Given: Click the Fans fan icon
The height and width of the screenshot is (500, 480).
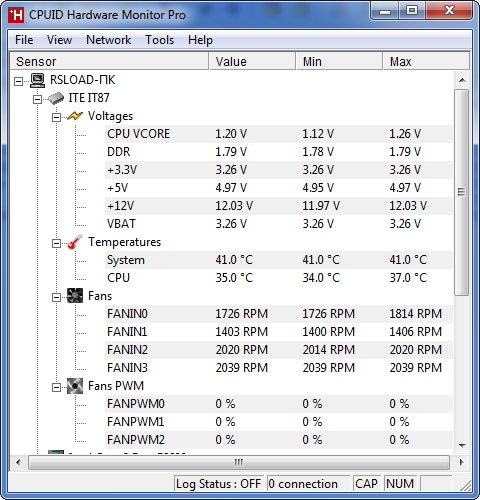Looking at the screenshot, I should (x=75, y=296).
